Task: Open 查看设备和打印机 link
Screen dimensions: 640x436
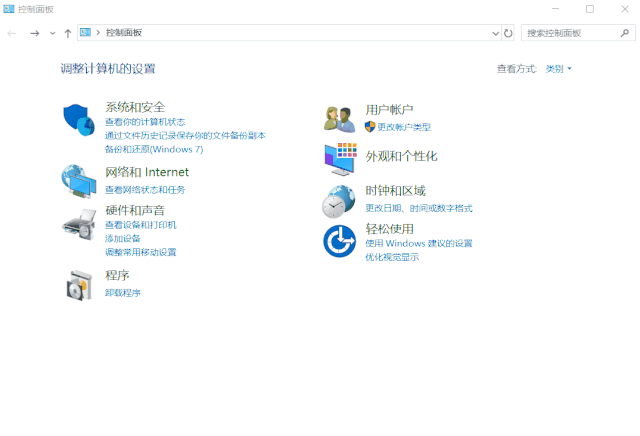Action: pyautogui.click(x=141, y=225)
